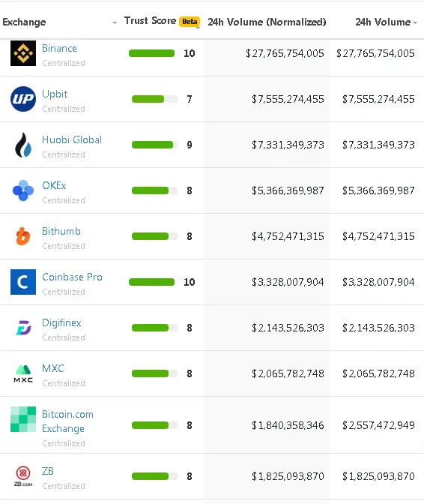
Task: Click the Digifinex logo icon
Action: pyautogui.click(x=23, y=328)
